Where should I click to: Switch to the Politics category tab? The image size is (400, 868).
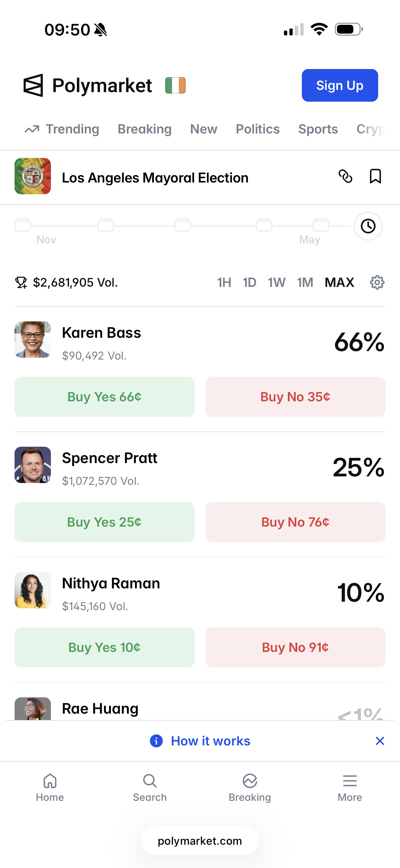[x=258, y=129]
